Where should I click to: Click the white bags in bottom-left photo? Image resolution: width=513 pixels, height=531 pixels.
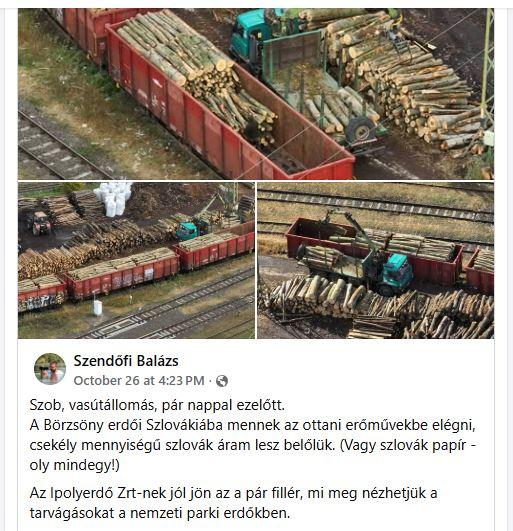[113, 199]
